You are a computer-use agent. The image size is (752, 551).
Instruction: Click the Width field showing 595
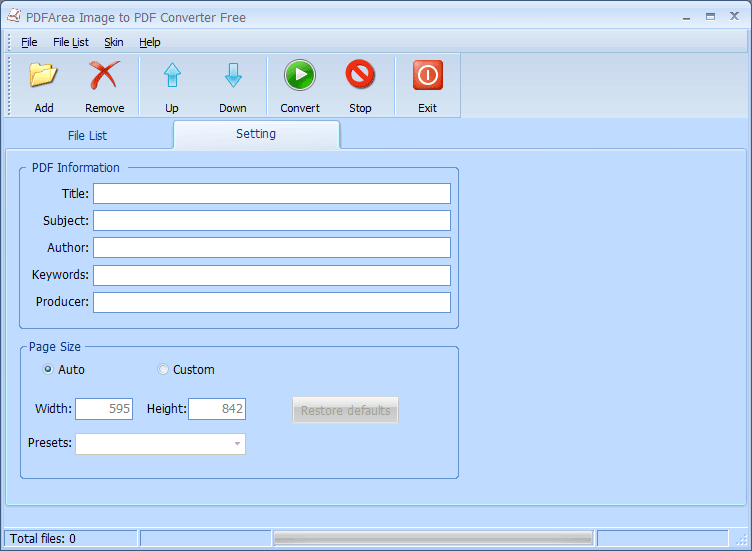tap(104, 409)
